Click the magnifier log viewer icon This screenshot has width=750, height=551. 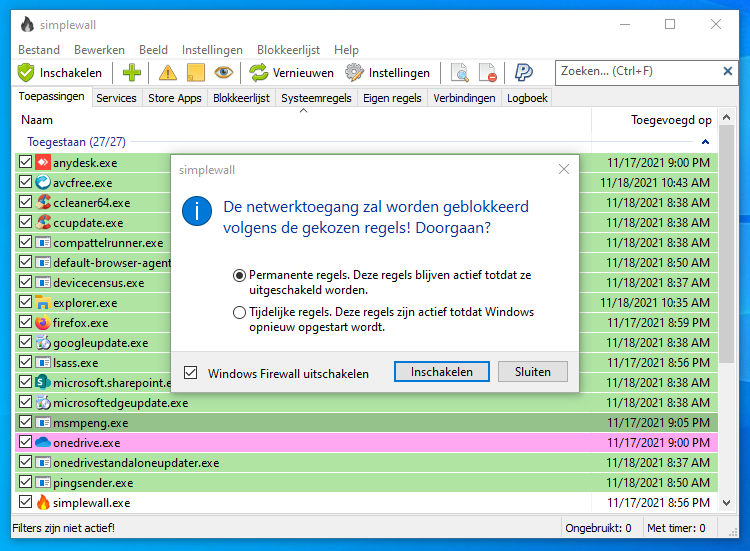coord(460,72)
